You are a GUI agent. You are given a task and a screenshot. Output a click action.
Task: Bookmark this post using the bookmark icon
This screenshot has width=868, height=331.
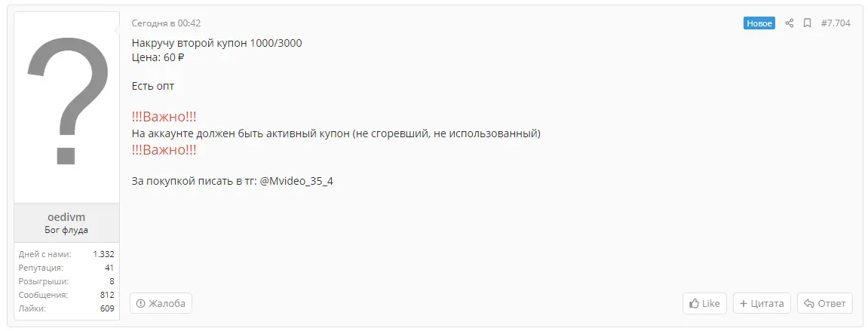tap(807, 23)
